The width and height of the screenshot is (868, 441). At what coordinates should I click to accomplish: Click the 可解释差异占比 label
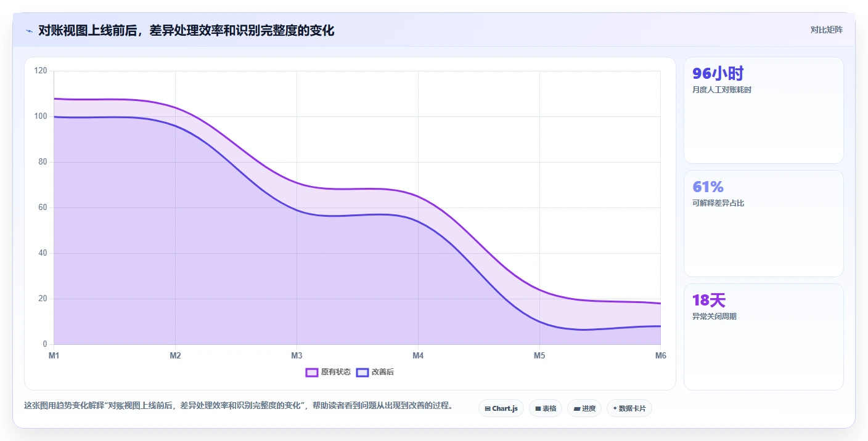click(x=718, y=203)
